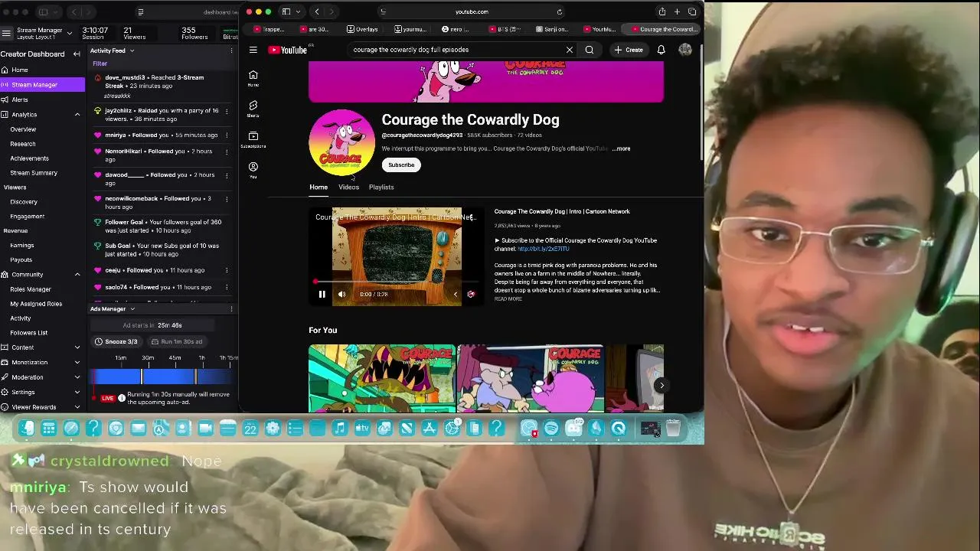Mute the channel trailer video

tap(342, 294)
